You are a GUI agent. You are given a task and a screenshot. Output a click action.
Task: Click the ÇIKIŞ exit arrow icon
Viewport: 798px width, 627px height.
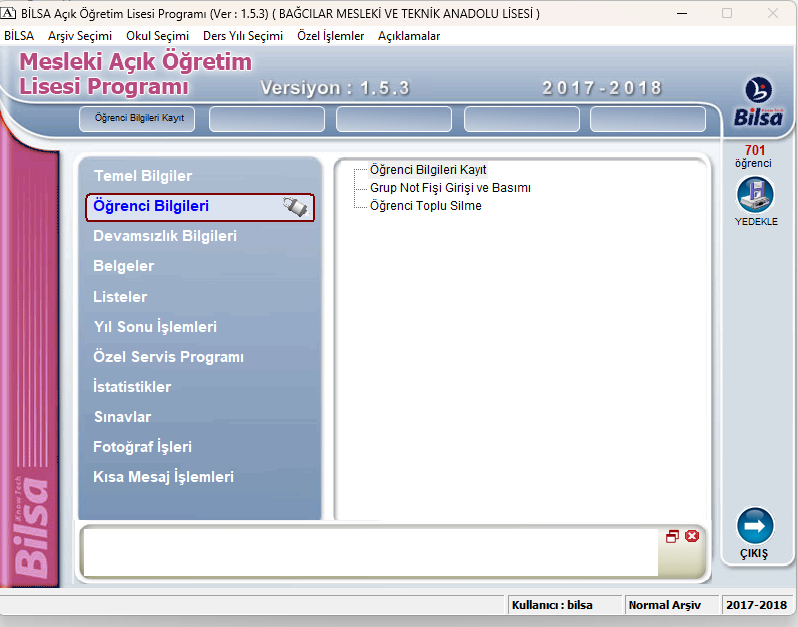click(x=755, y=526)
